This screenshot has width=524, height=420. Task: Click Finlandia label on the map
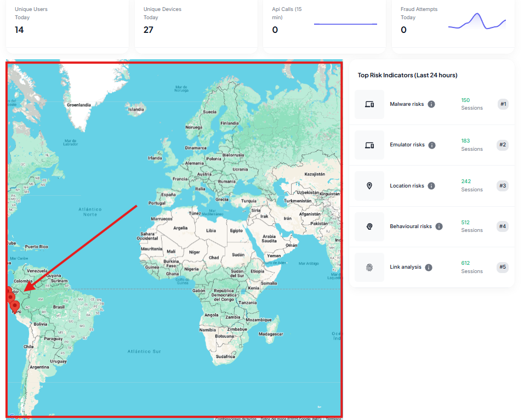(x=230, y=123)
